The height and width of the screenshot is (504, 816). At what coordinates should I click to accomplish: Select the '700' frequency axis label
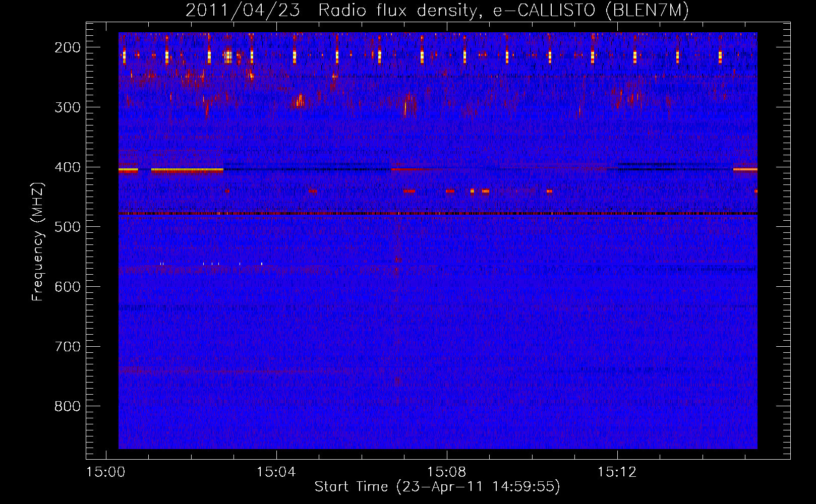[68, 347]
